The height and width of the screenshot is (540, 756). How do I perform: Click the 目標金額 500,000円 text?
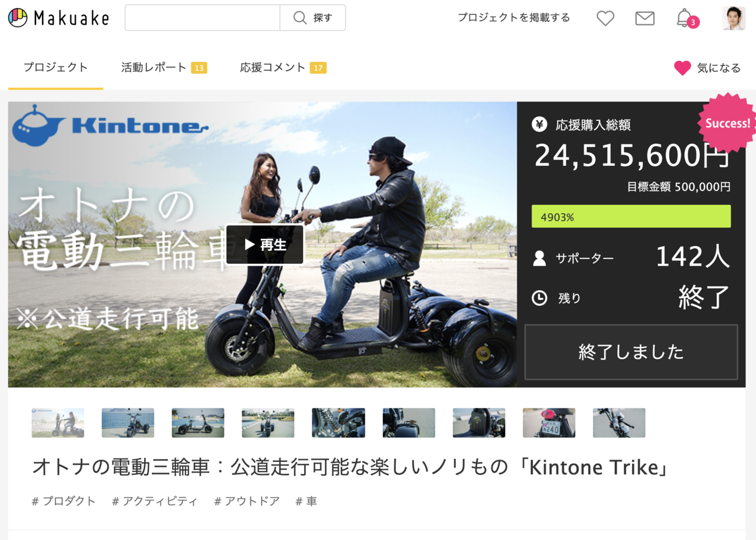coord(679,187)
